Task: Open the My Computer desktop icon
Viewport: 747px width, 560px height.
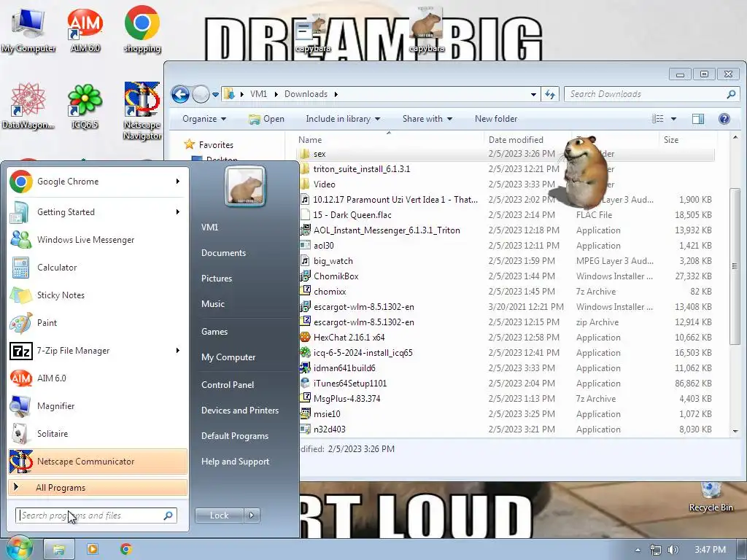Action: [28, 31]
